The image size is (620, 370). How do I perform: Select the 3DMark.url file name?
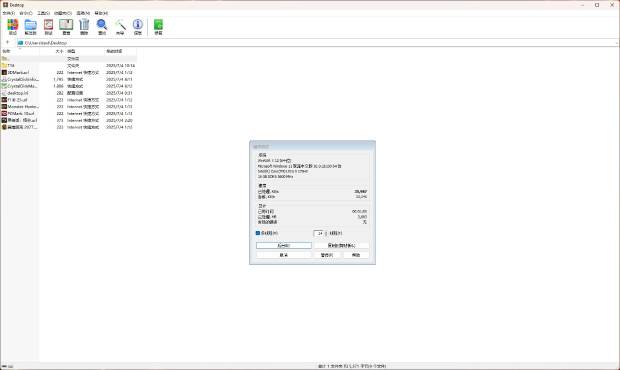(x=18, y=72)
